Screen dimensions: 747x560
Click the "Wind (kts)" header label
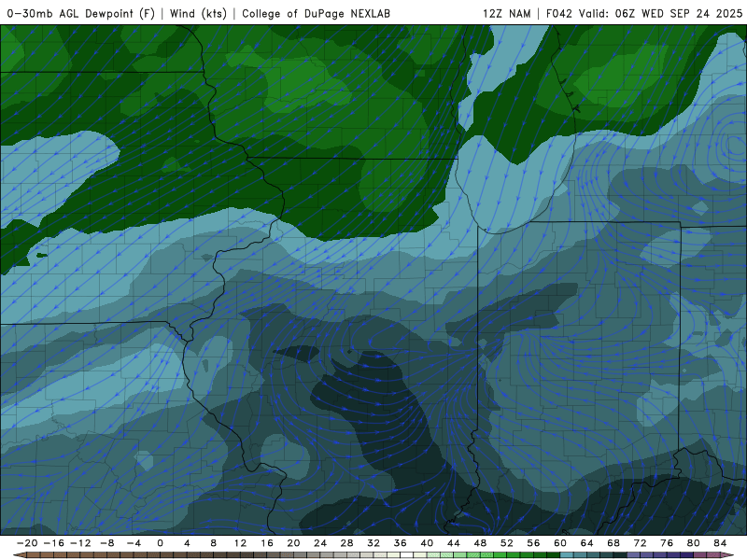coord(198,13)
